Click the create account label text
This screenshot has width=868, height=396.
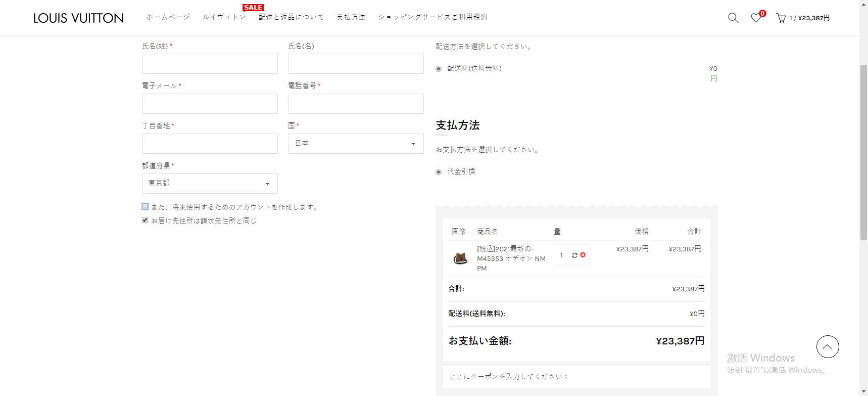click(x=235, y=207)
